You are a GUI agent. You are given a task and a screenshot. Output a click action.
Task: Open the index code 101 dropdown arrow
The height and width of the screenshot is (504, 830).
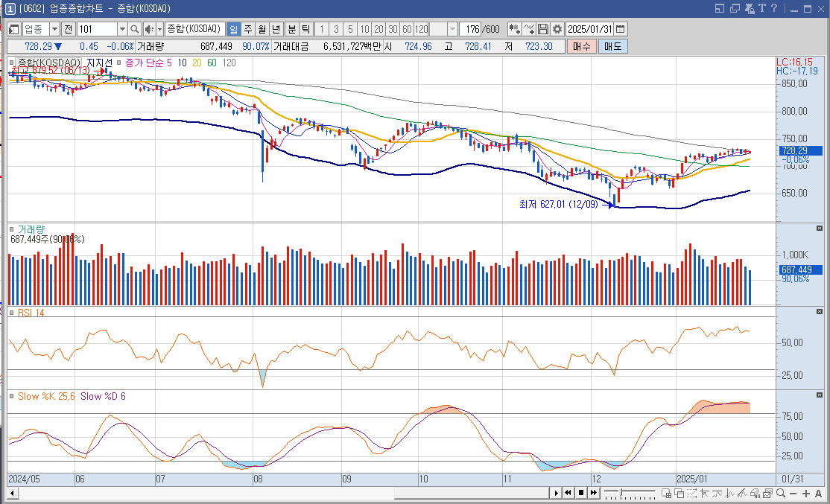[x=122, y=29]
